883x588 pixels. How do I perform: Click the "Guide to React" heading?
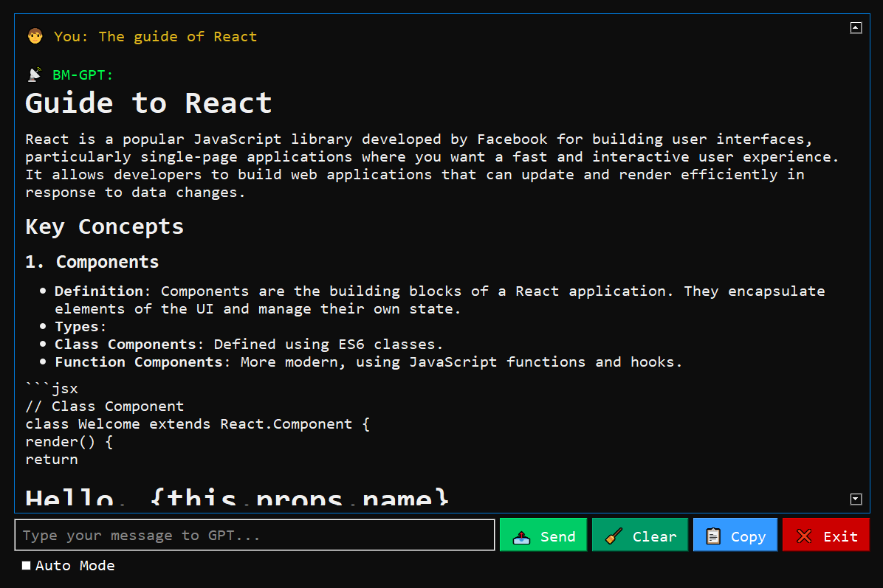tap(148, 103)
